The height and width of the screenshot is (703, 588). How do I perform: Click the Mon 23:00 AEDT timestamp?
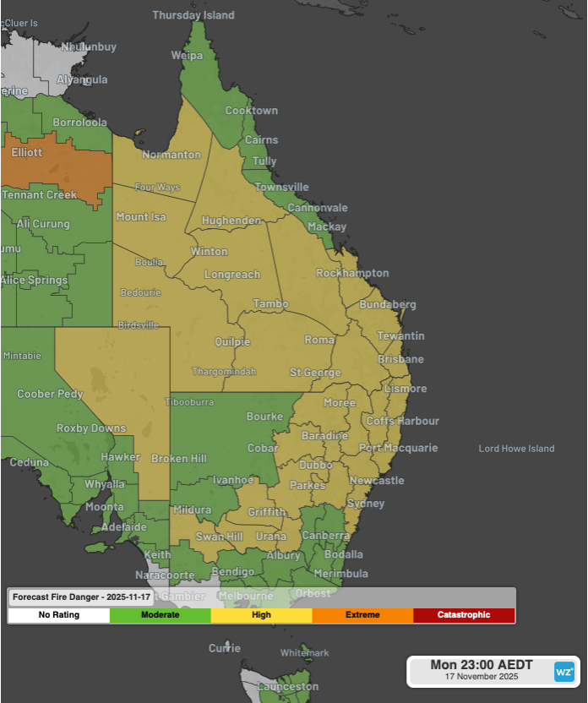pos(482,665)
